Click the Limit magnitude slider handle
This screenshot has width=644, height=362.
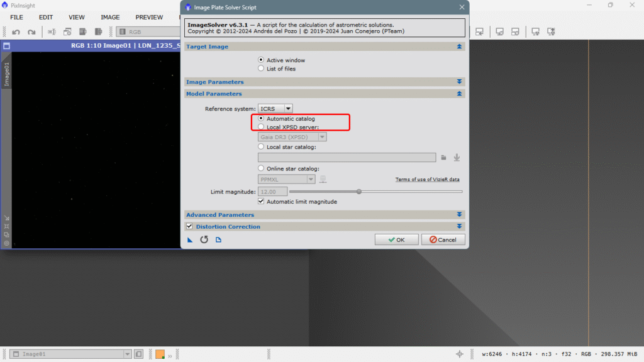[359, 192]
